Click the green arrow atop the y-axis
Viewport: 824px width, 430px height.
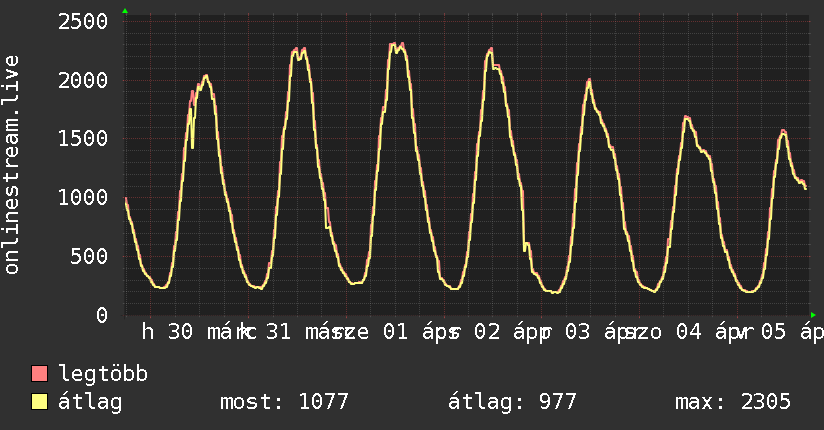(125, 11)
